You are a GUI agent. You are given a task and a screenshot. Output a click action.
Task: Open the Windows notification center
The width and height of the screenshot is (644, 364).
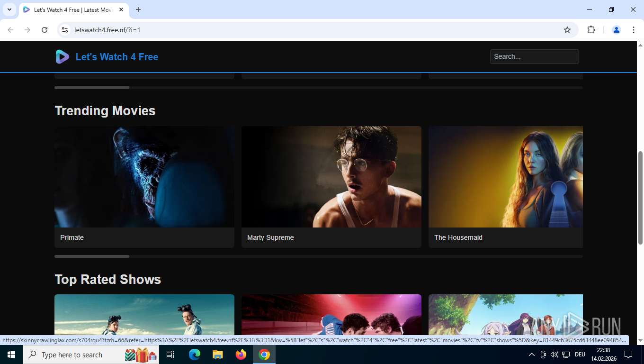[628, 355]
